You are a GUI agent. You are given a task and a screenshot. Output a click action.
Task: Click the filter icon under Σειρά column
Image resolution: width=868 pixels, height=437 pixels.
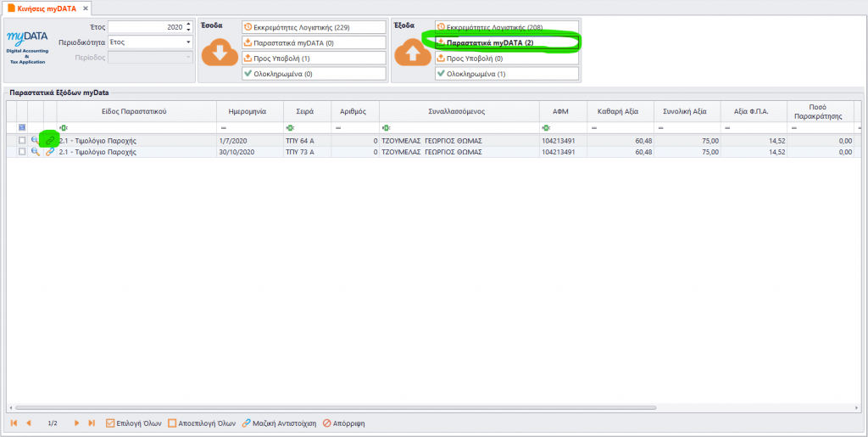coord(290,128)
